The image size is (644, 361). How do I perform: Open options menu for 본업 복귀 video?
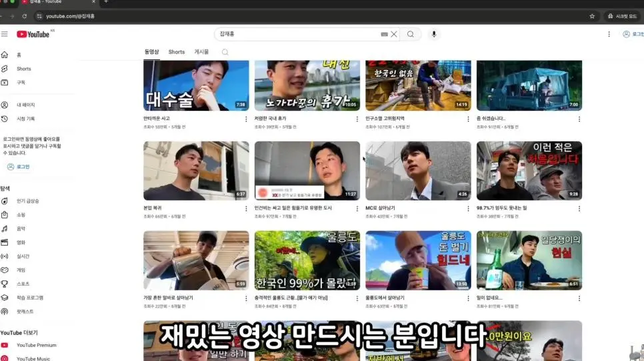click(246, 208)
